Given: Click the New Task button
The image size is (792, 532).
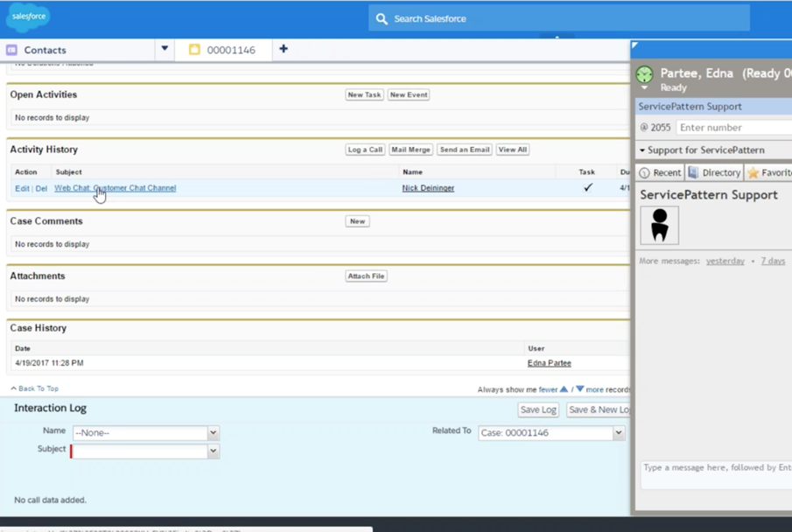Looking at the screenshot, I should click(x=364, y=95).
